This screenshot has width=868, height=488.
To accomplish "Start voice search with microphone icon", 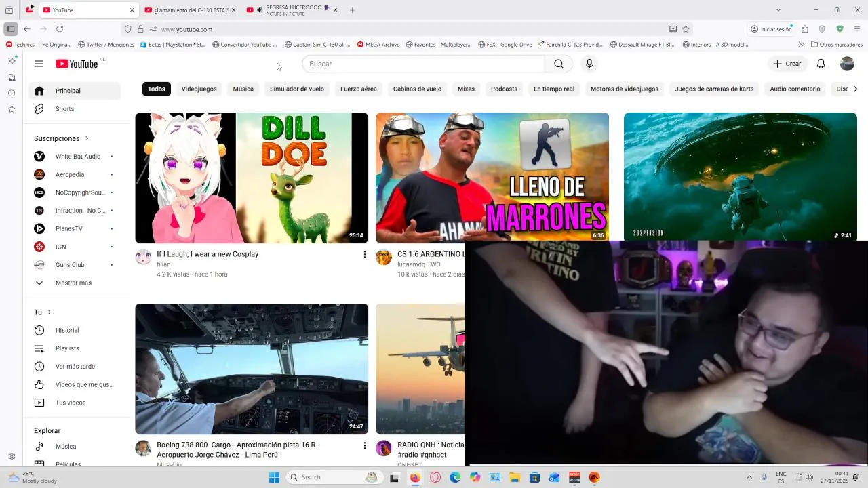I will click(x=589, y=64).
